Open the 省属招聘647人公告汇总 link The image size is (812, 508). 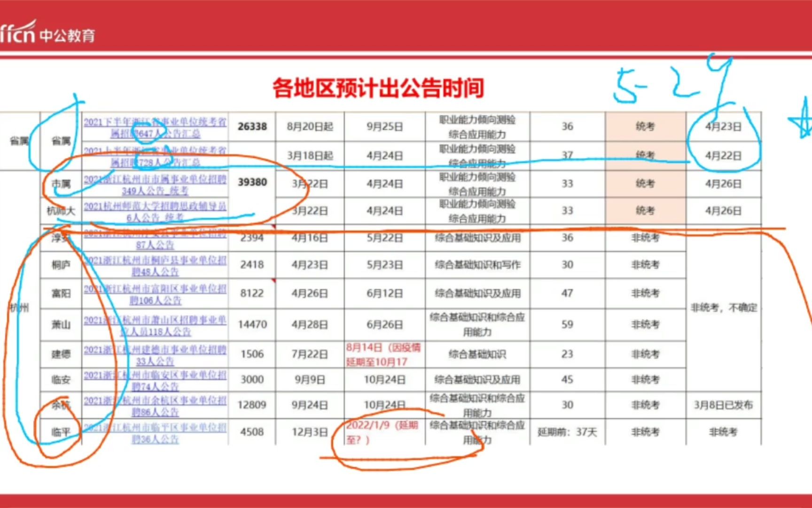tap(155, 127)
